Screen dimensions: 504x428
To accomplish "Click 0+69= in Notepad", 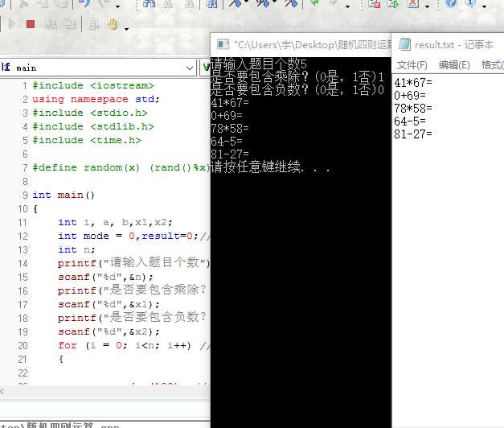I will coord(410,96).
